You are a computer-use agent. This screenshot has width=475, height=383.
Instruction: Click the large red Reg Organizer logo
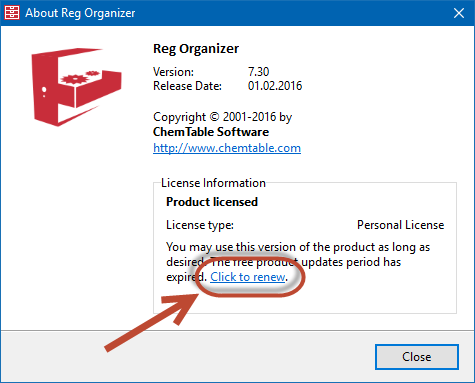76,87
